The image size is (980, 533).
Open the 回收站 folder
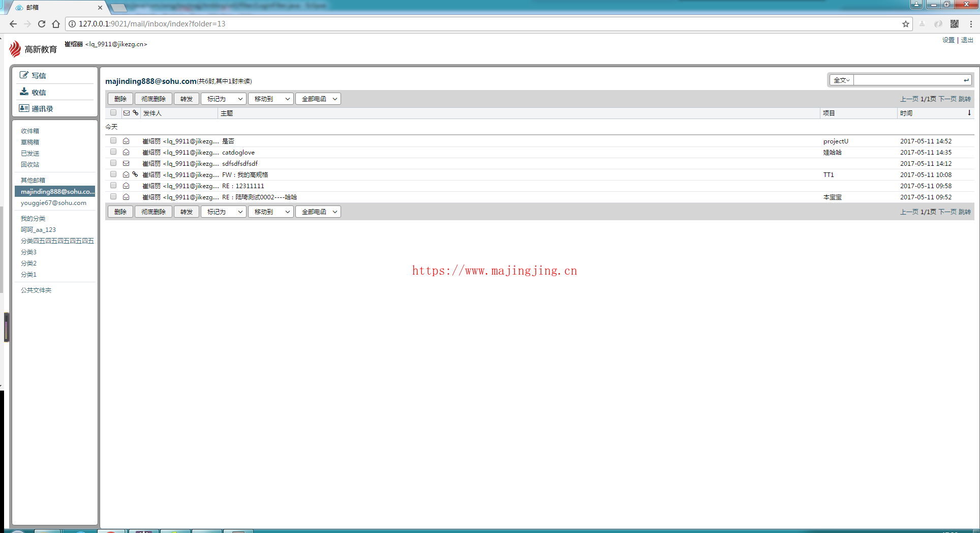point(30,164)
